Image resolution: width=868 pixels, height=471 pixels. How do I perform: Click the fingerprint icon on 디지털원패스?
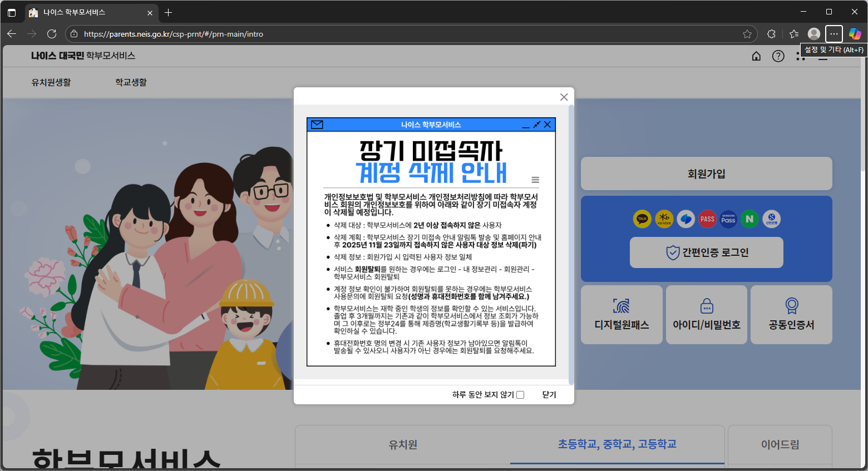[x=622, y=305]
